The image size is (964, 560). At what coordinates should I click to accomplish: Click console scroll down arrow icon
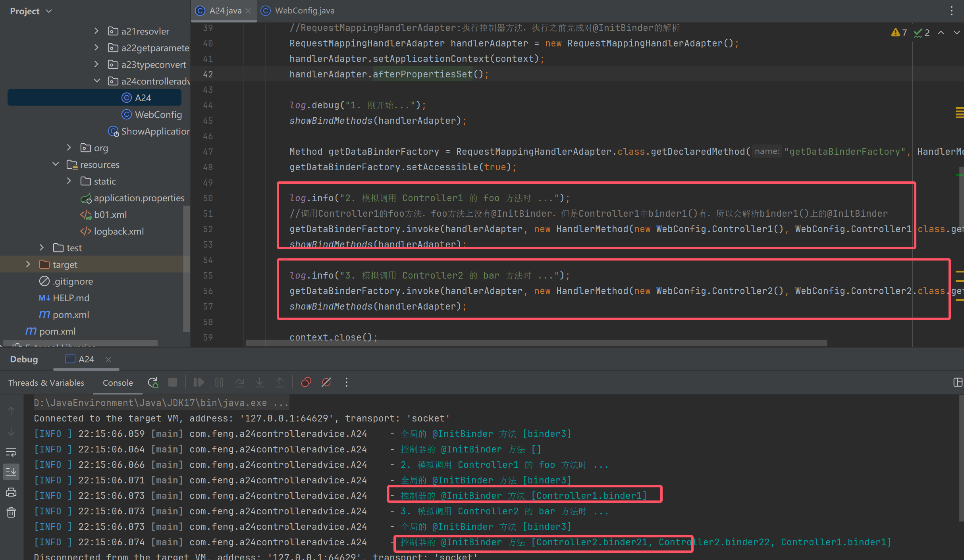tap(11, 431)
